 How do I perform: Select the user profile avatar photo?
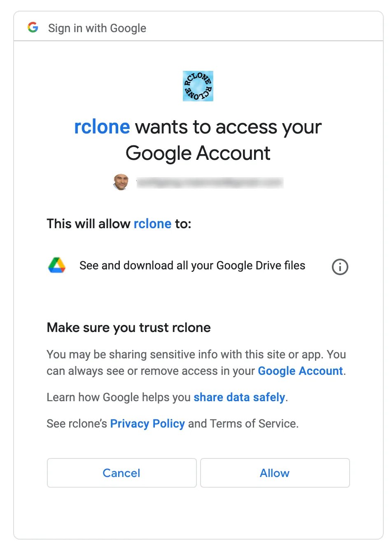coord(121,182)
